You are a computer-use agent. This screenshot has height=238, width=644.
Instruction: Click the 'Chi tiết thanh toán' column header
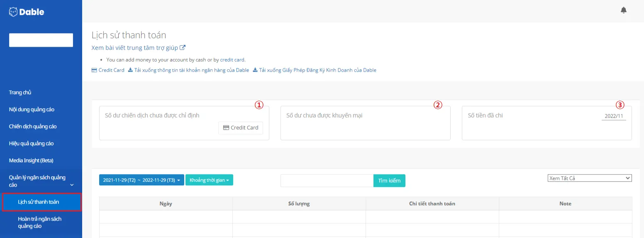(x=432, y=204)
